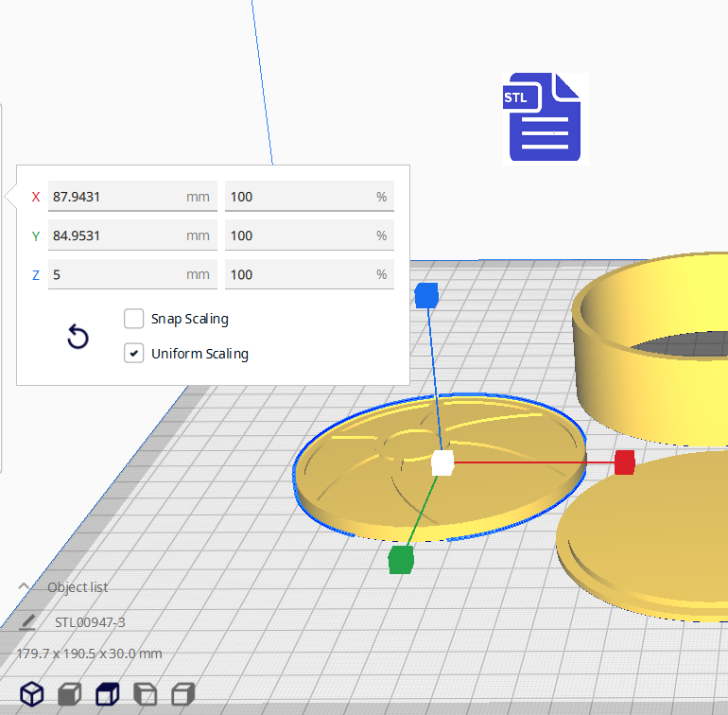
Task: Select the front view cube icon
Action: tap(70, 694)
